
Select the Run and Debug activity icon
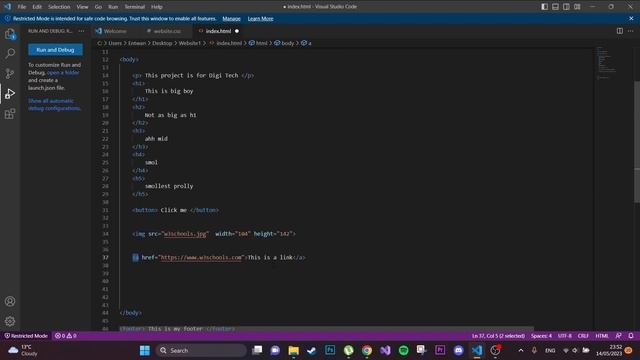10,94
